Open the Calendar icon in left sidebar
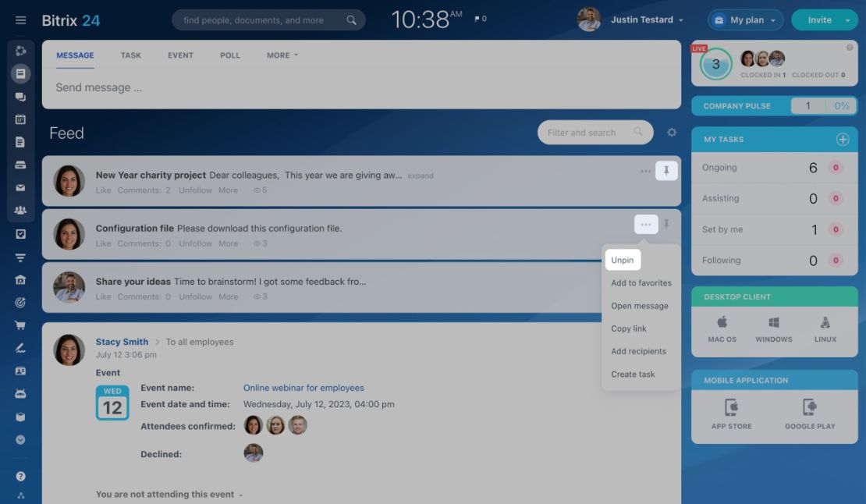Image resolution: width=866 pixels, height=504 pixels. point(20,119)
